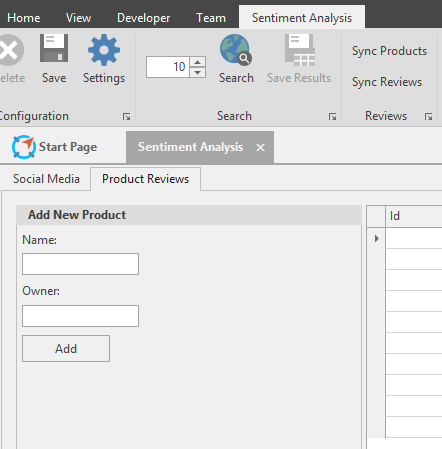The image size is (442, 449).
Task: Click the Save Results icon
Action: (300, 50)
